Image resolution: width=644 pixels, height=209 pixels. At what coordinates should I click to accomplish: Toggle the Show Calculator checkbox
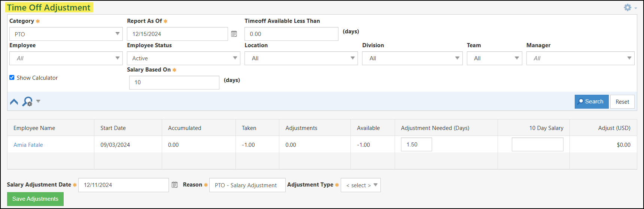pyautogui.click(x=12, y=78)
